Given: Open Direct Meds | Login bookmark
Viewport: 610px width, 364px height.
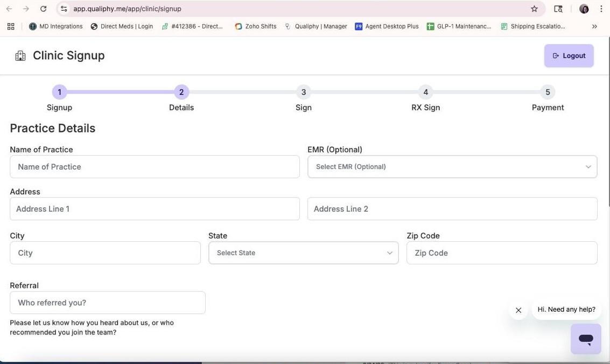Looking at the screenshot, I should pyautogui.click(x=122, y=26).
